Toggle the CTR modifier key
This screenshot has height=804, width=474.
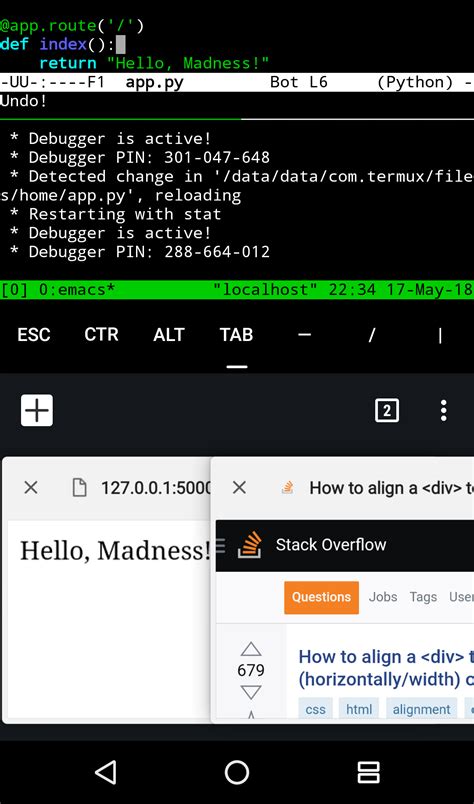click(x=101, y=335)
